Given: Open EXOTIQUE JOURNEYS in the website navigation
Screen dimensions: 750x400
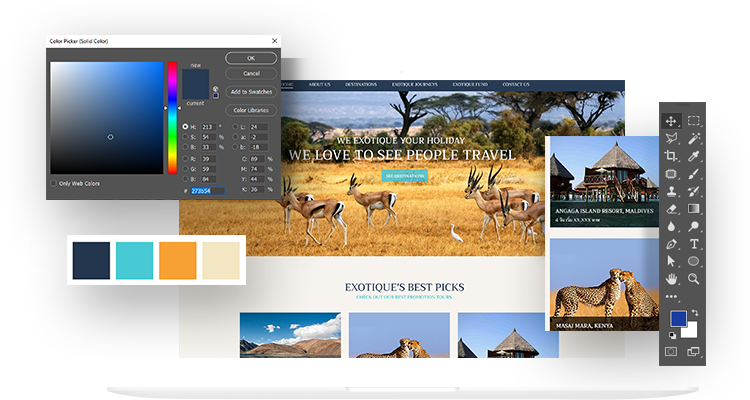Looking at the screenshot, I should [x=415, y=85].
